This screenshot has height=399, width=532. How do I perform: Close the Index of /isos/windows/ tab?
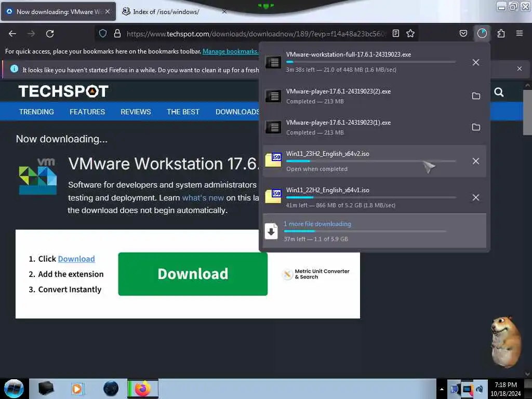pos(224,11)
